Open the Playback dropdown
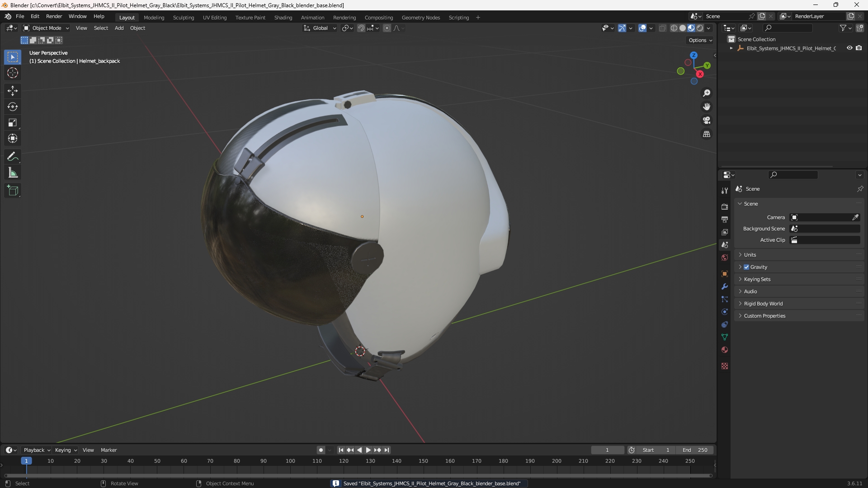 tap(37, 450)
